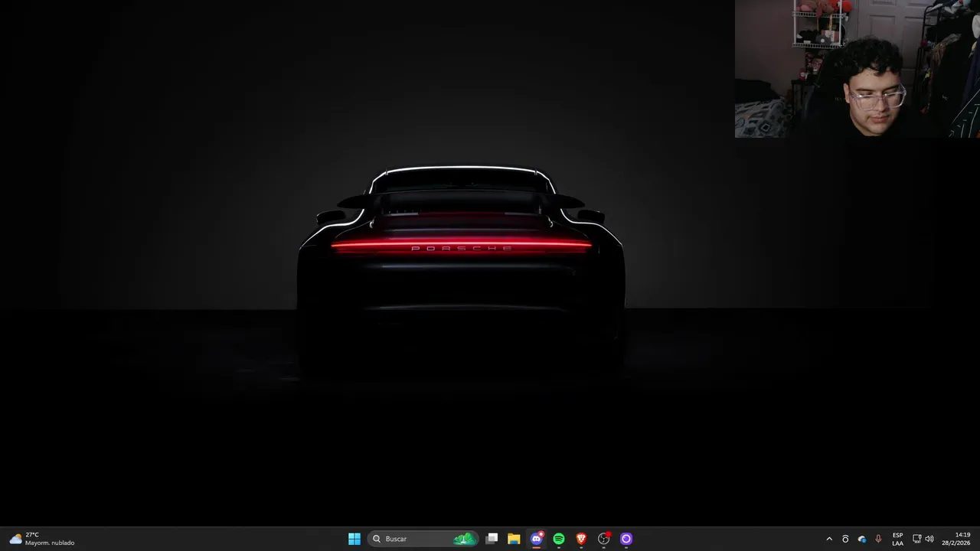Open OneDrive cloud tray icon
The width and height of the screenshot is (980, 551).
click(862, 539)
